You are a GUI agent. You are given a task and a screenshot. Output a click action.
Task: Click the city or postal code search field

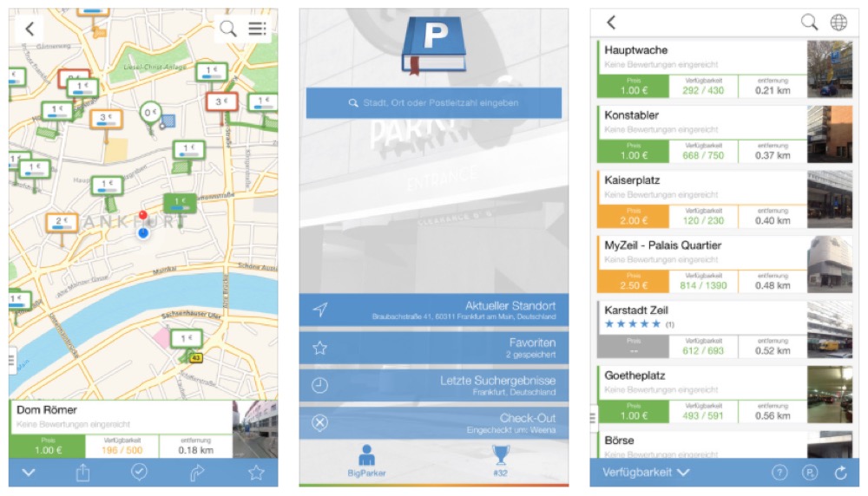[x=433, y=102]
